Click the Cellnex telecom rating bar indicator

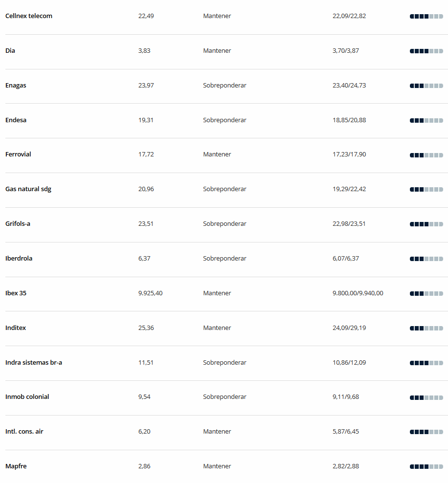pos(427,16)
